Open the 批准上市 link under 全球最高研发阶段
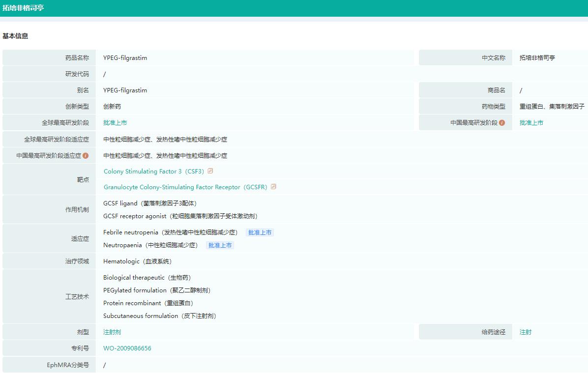Screen dimensions: 588x373 tap(115, 122)
